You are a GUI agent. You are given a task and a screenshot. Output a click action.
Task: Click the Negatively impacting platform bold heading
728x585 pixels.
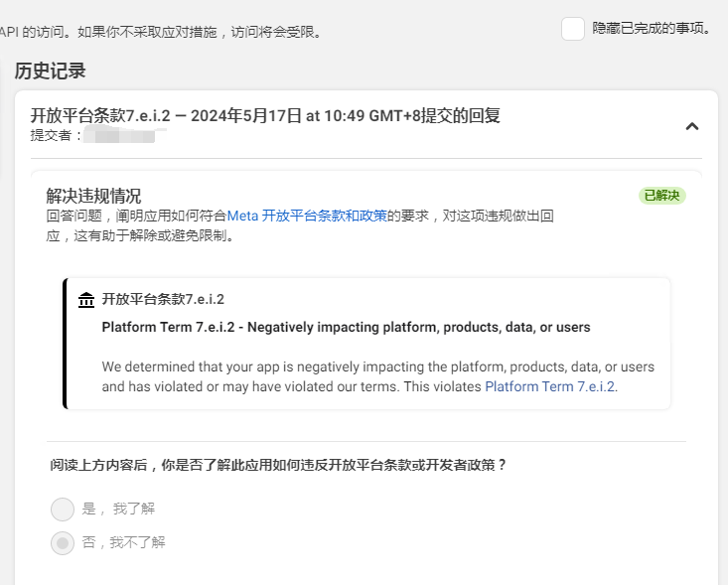pyautogui.click(x=346, y=328)
